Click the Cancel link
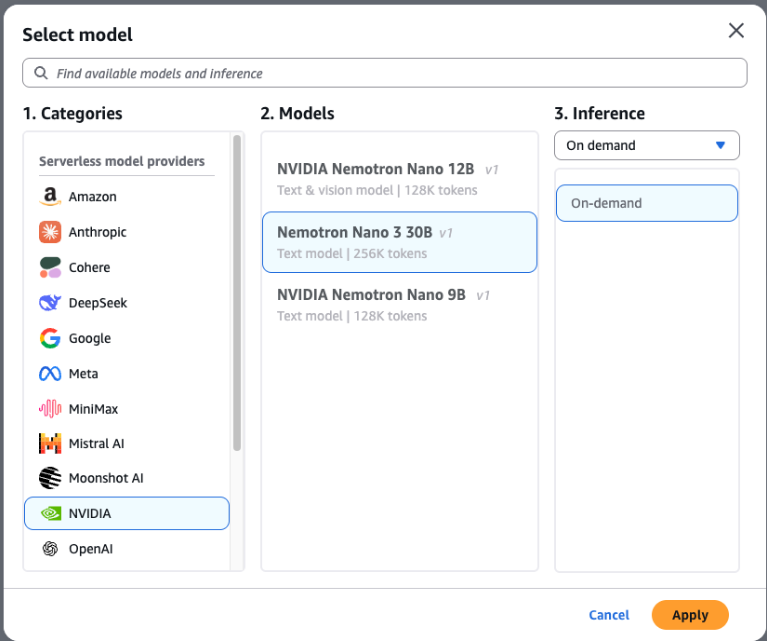767x643 pixels. (609, 615)
